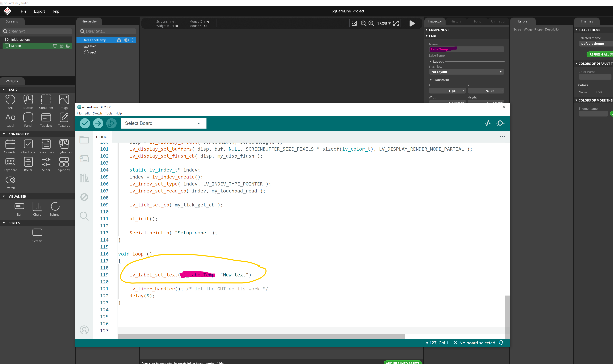Click the Arduino Verify checkmark button

coord(85,123)
